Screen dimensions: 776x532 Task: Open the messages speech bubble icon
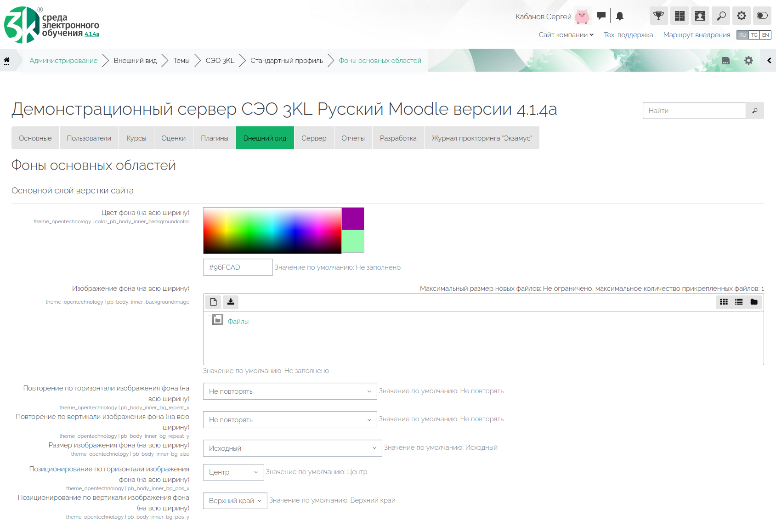click(601, 16)
